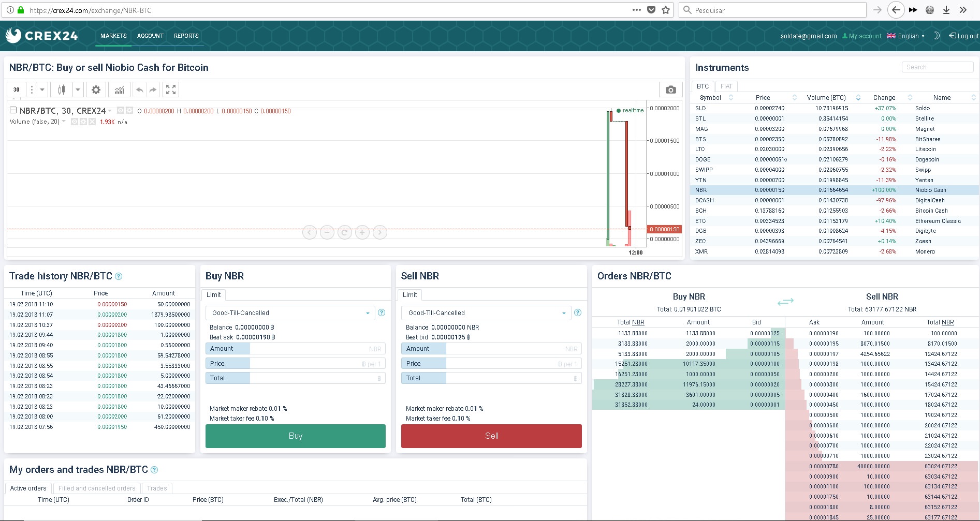Screen dimensions: 980x521
Task: Collapse NBR/BTC chart legend minus box
Action: pos(13,110)
